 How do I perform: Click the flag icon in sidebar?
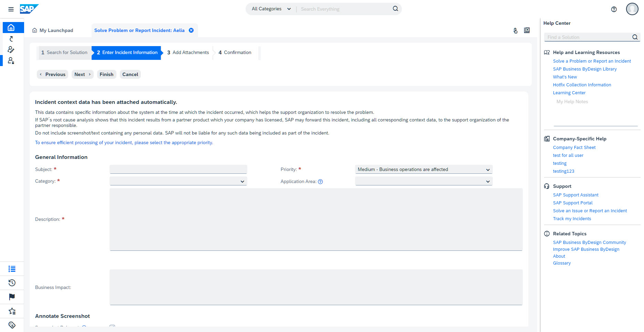12,297
